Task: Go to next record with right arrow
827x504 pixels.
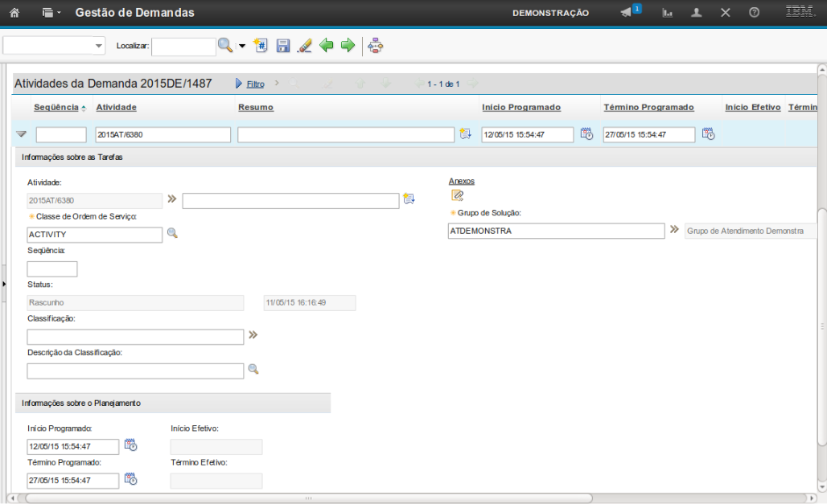Action: (348, 46)
